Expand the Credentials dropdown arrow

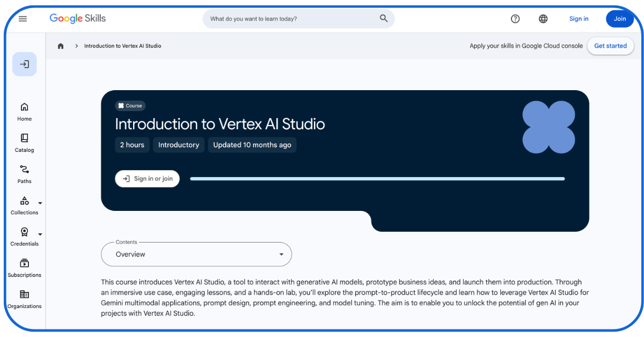pyautogui.click(x=40, y=235)
